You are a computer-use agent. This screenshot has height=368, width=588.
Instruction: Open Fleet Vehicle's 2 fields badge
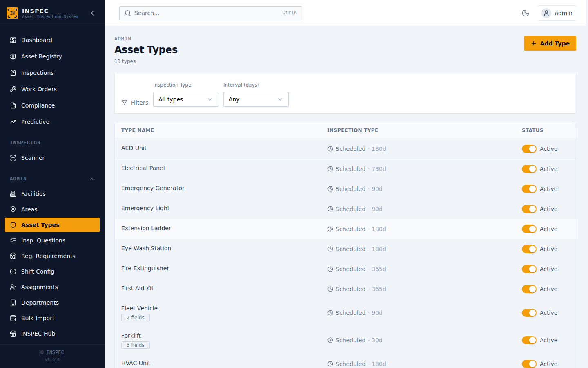(x=136, y=318)
